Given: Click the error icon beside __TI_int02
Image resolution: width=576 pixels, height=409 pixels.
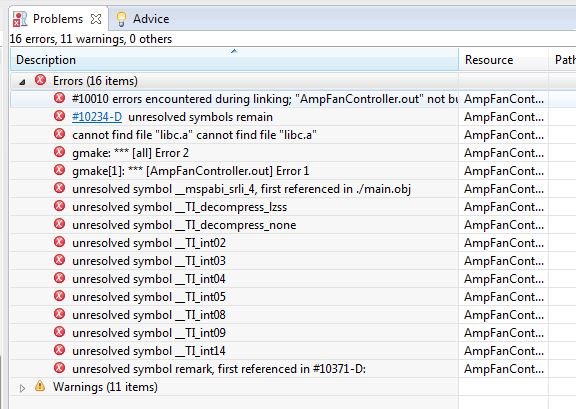Looking at the screenshot, I should pos(59,242).
